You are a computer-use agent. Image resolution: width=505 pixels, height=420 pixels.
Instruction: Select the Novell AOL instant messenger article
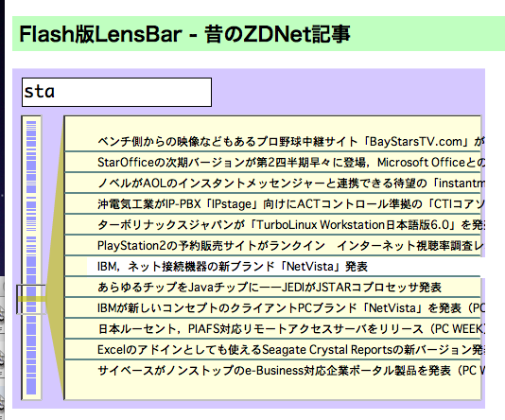pos(273,183)
